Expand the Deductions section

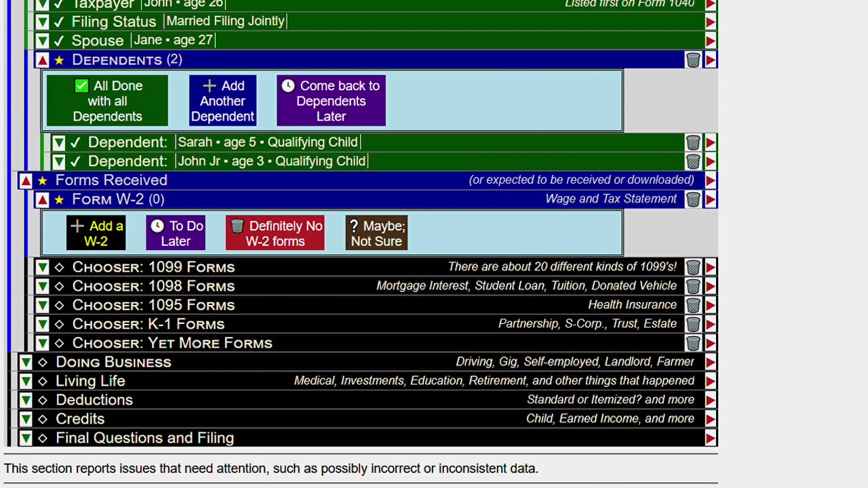click(x=25, y=400)
